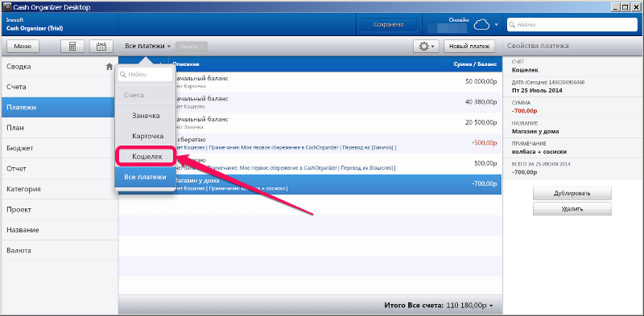Open Сводка in sidebar
Screen dimensions: 644x316
pos(59,67)
